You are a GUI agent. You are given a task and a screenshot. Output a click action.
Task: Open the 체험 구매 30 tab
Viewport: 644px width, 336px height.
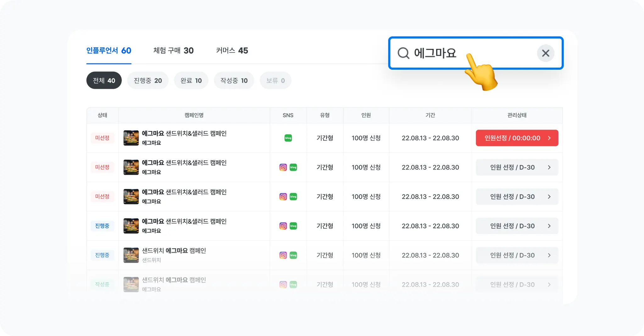tap(173, 51)
